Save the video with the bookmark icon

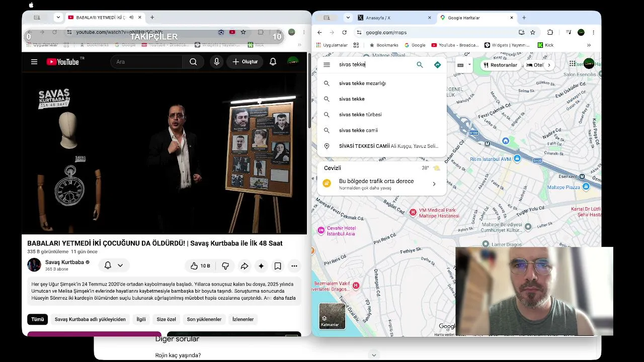point(278,266)
